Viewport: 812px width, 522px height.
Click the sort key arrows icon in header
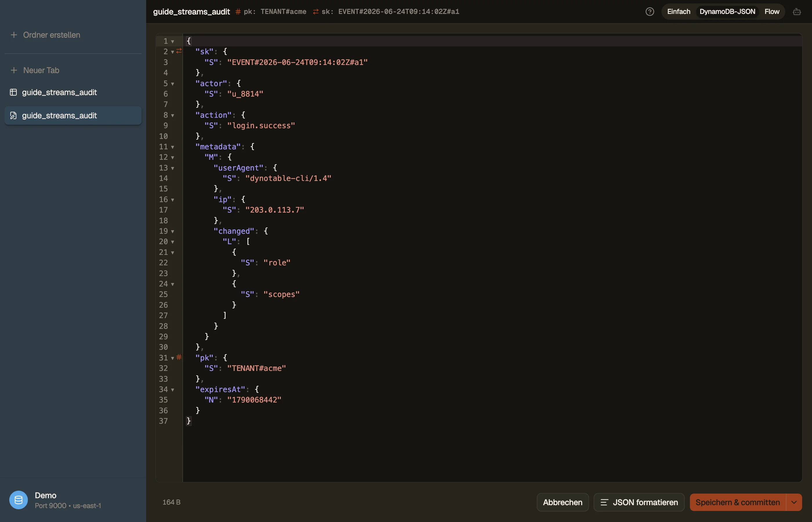316,12
